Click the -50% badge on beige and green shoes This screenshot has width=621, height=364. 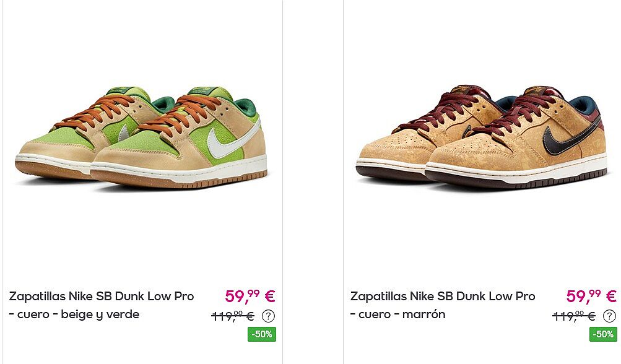(x=262, y=334)
